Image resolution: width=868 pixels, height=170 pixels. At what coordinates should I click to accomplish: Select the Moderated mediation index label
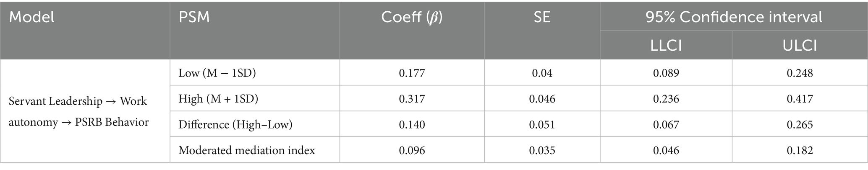pyautogui.click(x=247, y=150)
